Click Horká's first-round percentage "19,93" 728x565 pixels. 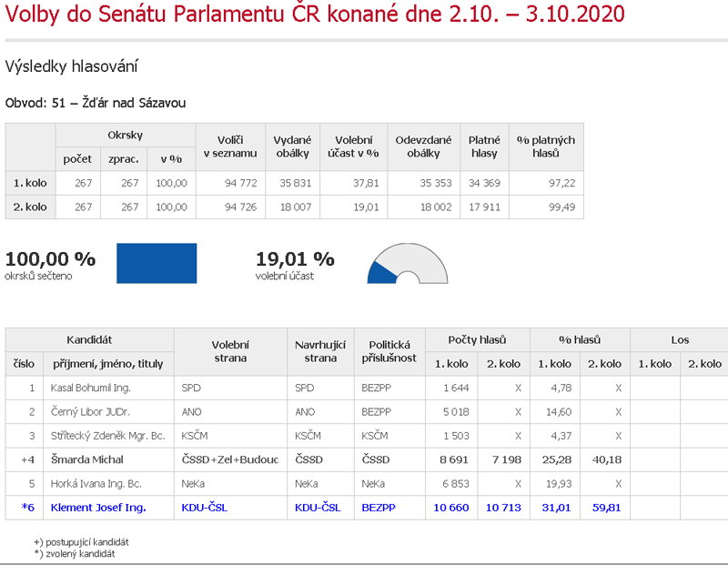559,484
